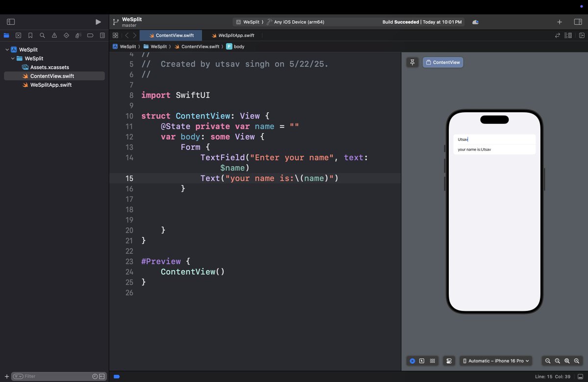
Task: Add a new file with plus button
Action: pos(6,376)
